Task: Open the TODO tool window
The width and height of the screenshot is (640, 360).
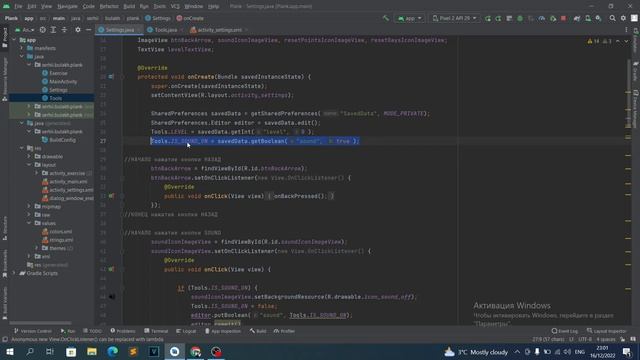Action: pos(92,331)
